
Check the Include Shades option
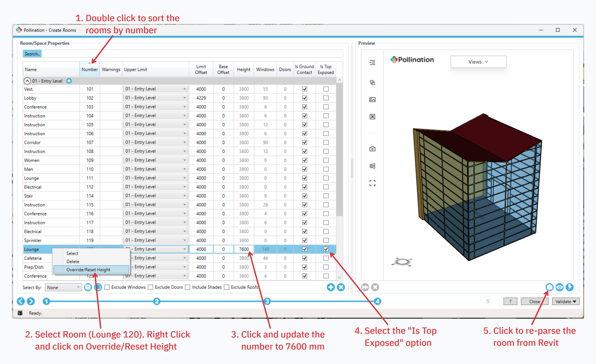point(188,287)
